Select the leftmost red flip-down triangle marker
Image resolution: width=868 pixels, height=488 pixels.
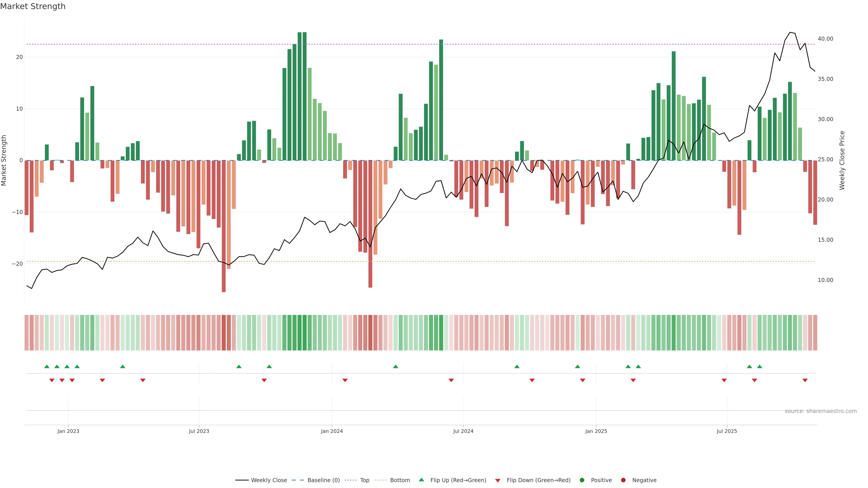[52, 380]
